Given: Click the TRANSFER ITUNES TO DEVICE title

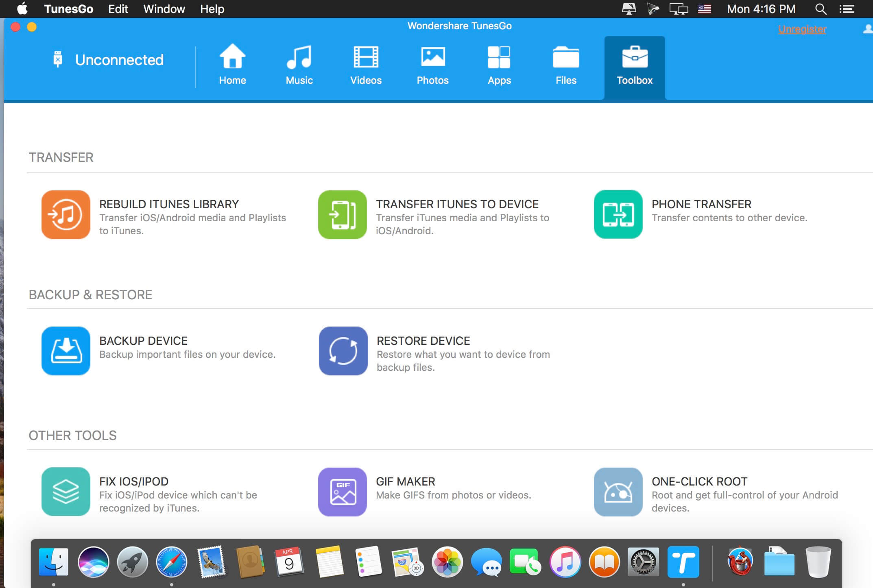Looking at the screenshot, I should click(457, 204).
